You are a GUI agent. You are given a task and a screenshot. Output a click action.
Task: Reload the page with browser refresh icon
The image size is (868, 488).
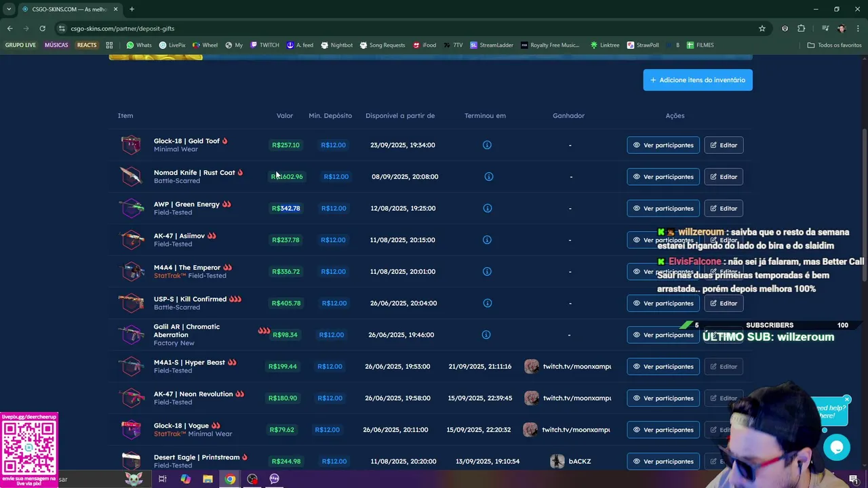pos(42,28)
